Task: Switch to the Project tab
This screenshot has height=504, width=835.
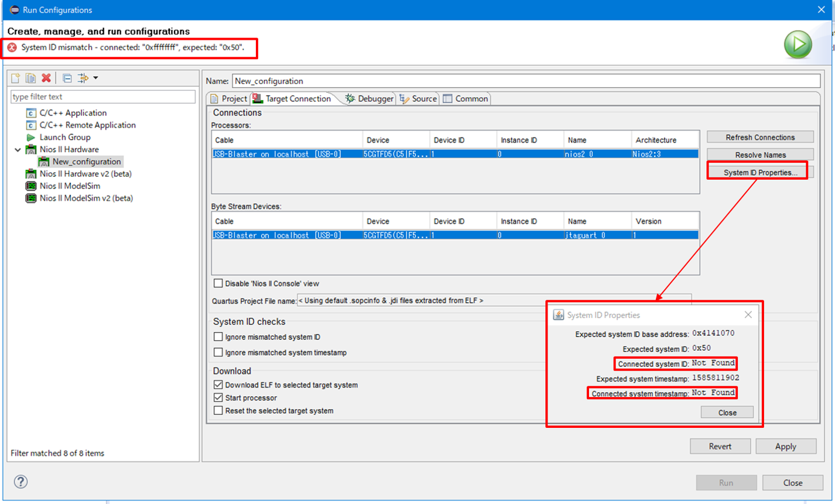Action: coord(229,99)
